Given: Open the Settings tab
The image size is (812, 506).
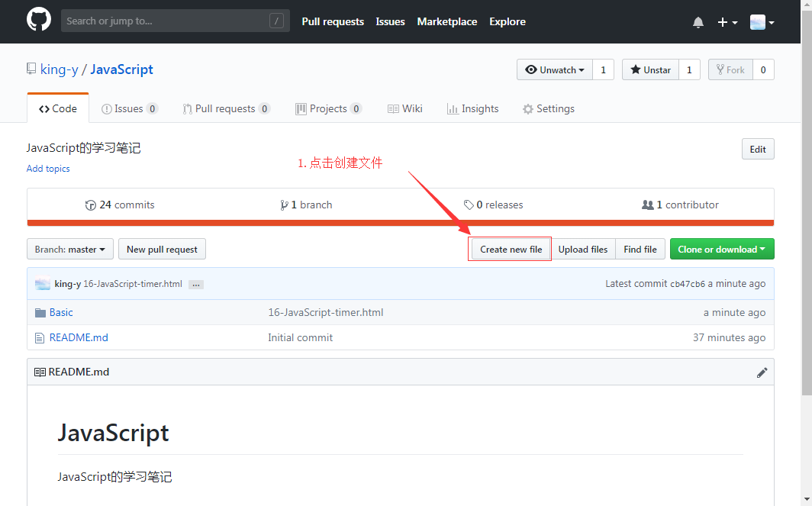Looking at the screenshot, I should 549,108.
